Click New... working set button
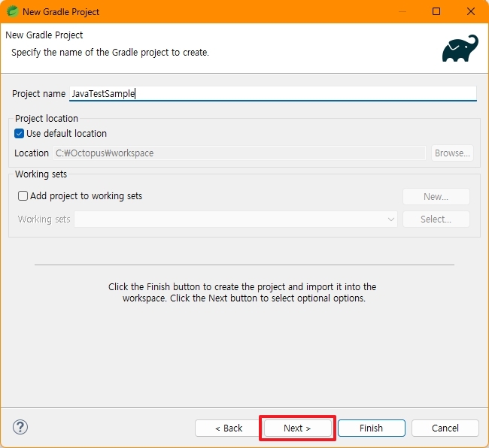Screen dimensions: 489x448 (x=436, y=197)
